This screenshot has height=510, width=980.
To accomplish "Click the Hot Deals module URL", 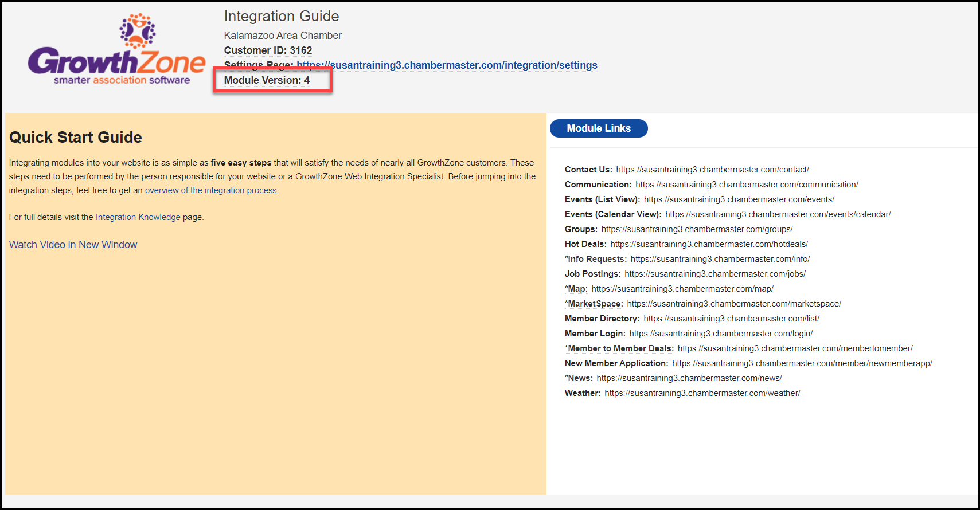I will click(709, 244).
